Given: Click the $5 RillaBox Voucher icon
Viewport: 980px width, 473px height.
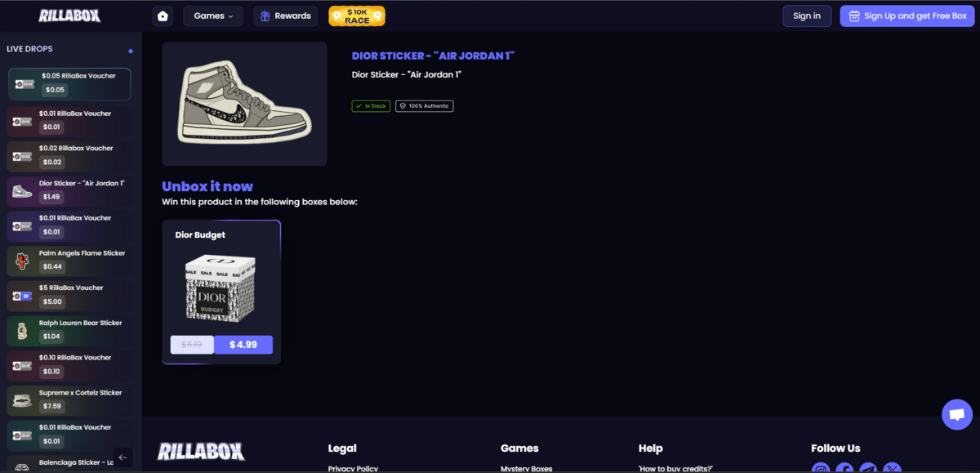Looking at the screenshot, I should coord(23,296).
